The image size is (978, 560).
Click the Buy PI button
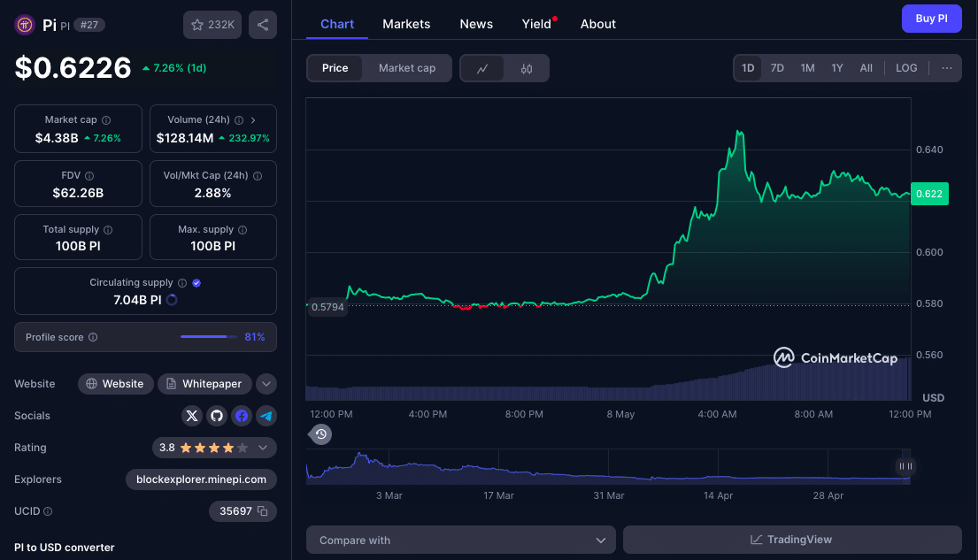(931, 19)
